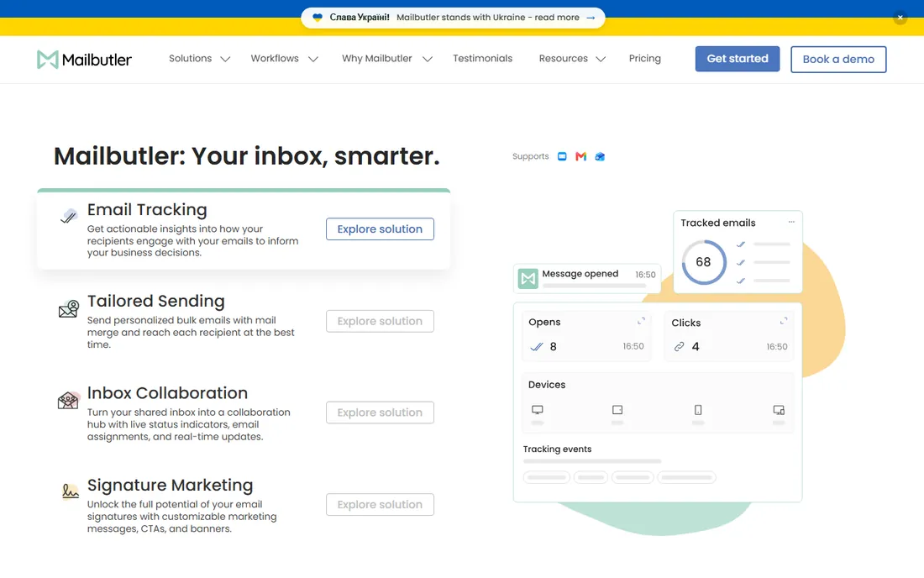Click the Email Tracking double-check icon
Image resolution: width=924 pixels, height=578 pixels.
coord(68,216)
